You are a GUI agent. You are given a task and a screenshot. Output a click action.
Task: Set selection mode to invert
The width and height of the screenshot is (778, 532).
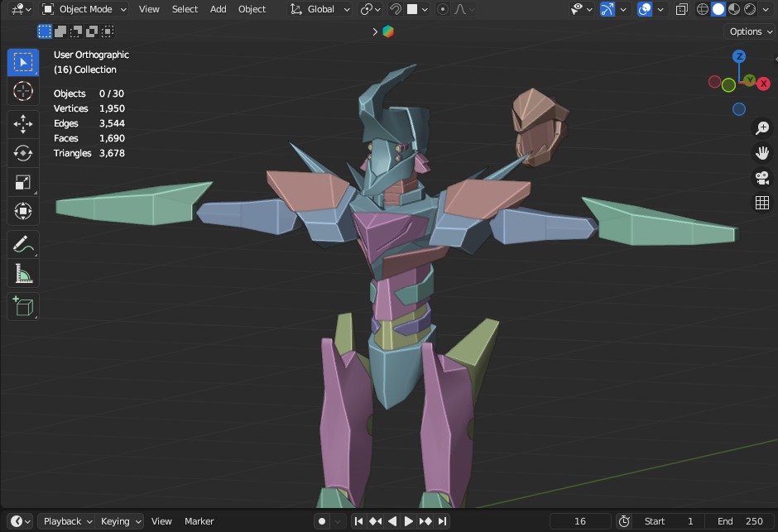click(92, 31)
